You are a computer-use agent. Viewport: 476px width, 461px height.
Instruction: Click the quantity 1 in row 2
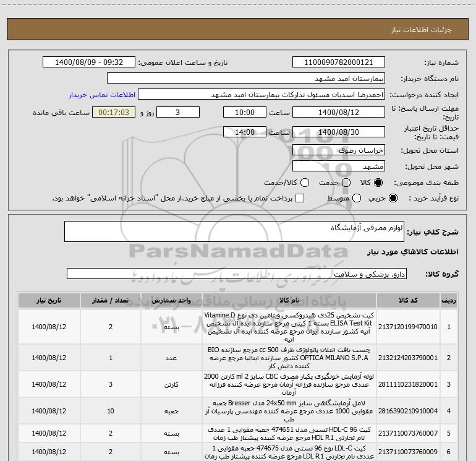[111, 358]
